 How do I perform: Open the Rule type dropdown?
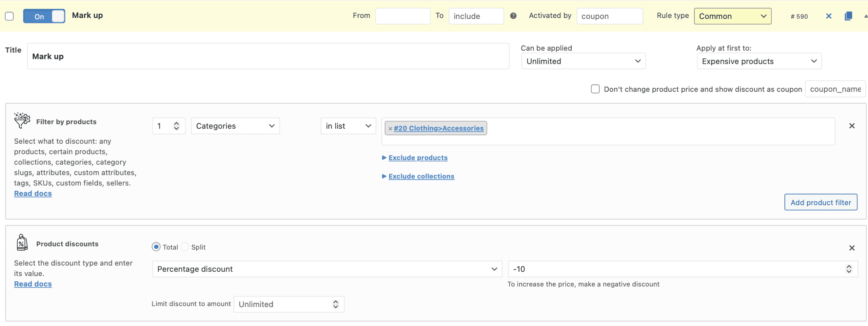click(732, 16)
